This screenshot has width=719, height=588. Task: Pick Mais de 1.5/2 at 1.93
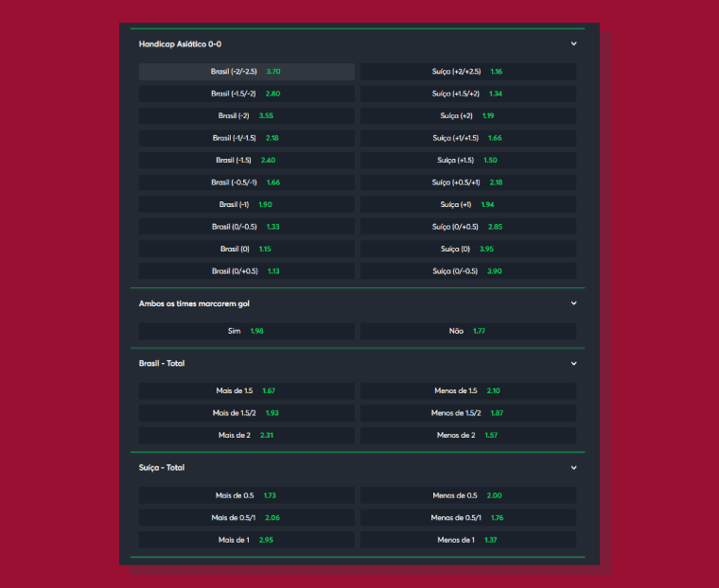(x=247, y=413)
